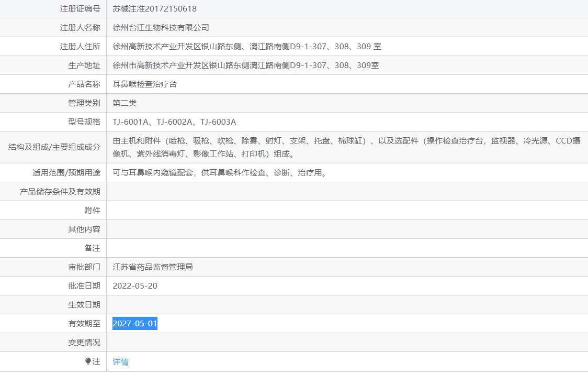
Task: Click the approval date 2022-05-20
Action: (x=135, y=285)
